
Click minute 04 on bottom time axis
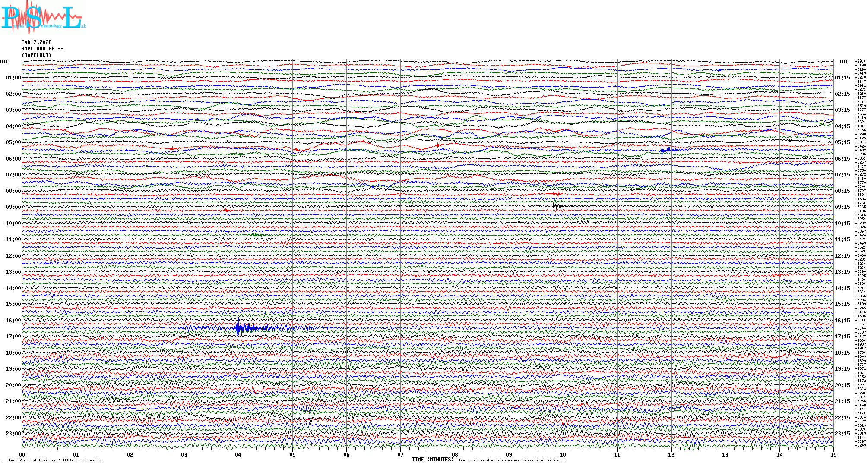(238, 455)
